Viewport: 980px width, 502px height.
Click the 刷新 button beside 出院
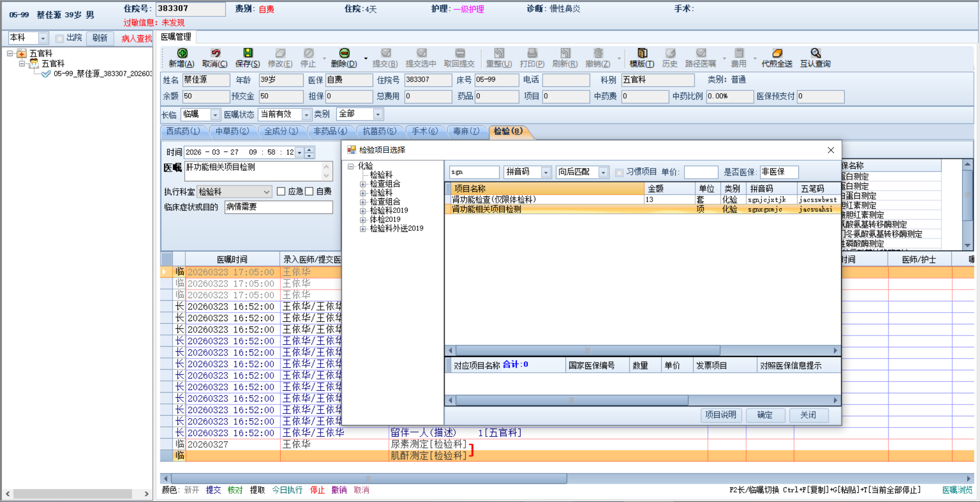click(x=100, y=38)
